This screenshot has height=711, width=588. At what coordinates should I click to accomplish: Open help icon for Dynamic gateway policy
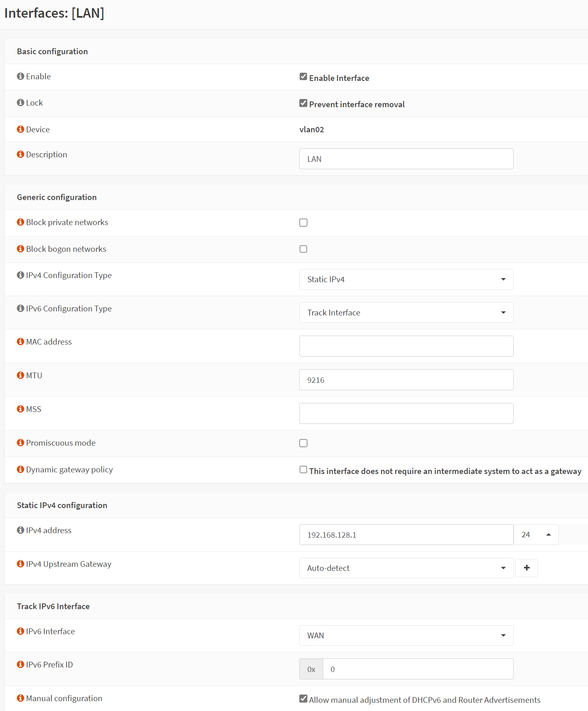[21, 469]
